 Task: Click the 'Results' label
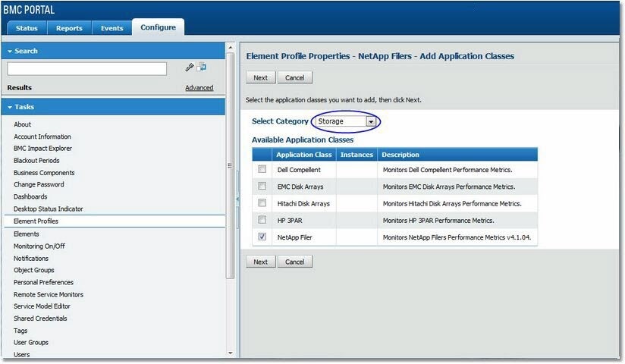click(19, 88)
